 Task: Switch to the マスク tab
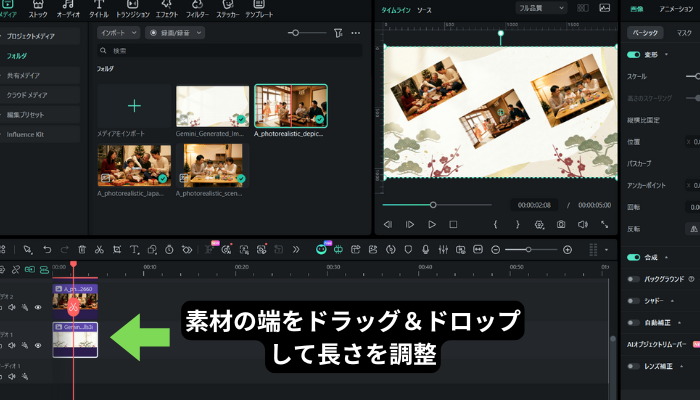[684, 33]
